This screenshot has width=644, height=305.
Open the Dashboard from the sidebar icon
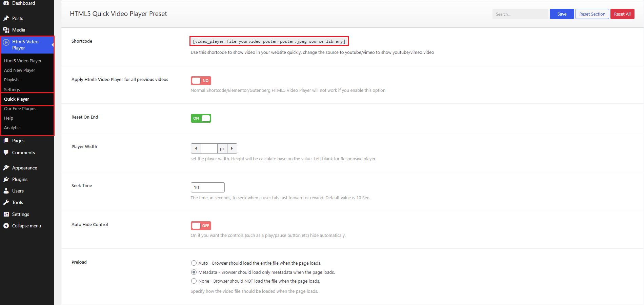tap(7, 3)
